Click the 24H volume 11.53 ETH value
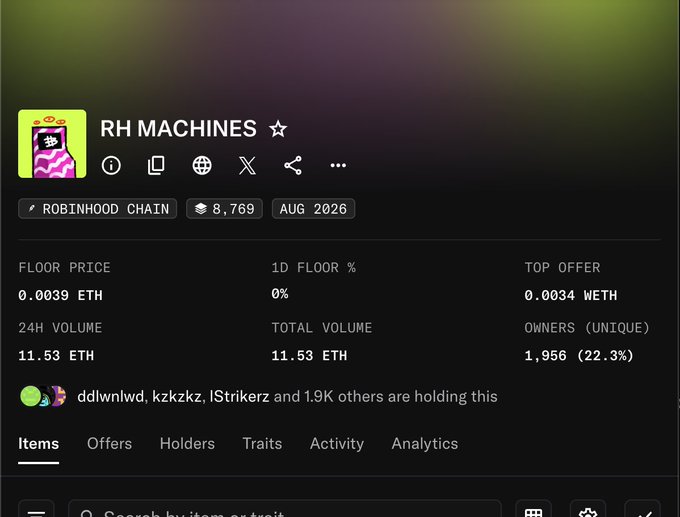The width and height of the screenshot is (680, 517). pyautogui.click(x=56, y=356)
